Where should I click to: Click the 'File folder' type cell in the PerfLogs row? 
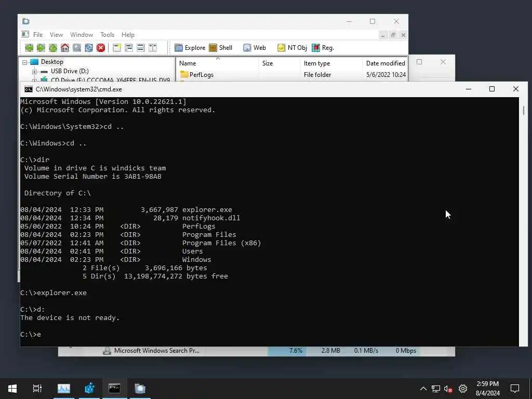coord(317,75)
